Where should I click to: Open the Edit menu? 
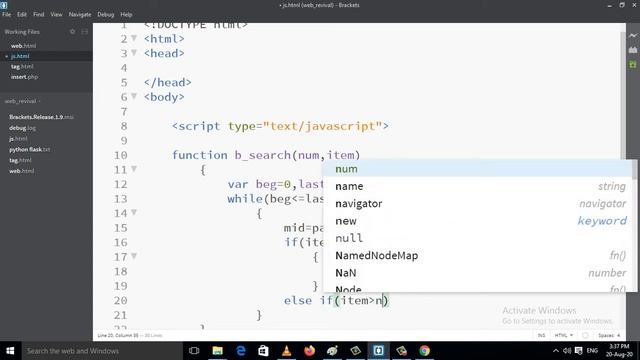[22, 15]
